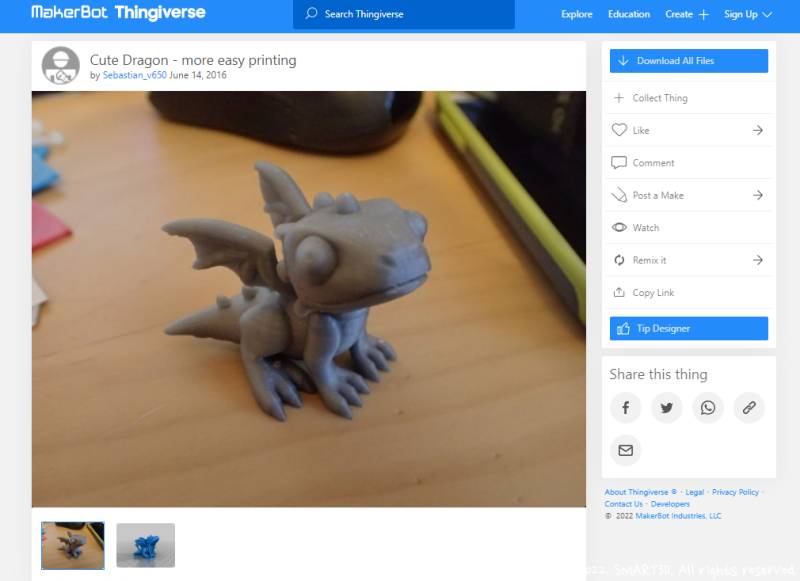The image size is (800, 581).
Task: Open the Legal footer link
Action: (694, 492)
